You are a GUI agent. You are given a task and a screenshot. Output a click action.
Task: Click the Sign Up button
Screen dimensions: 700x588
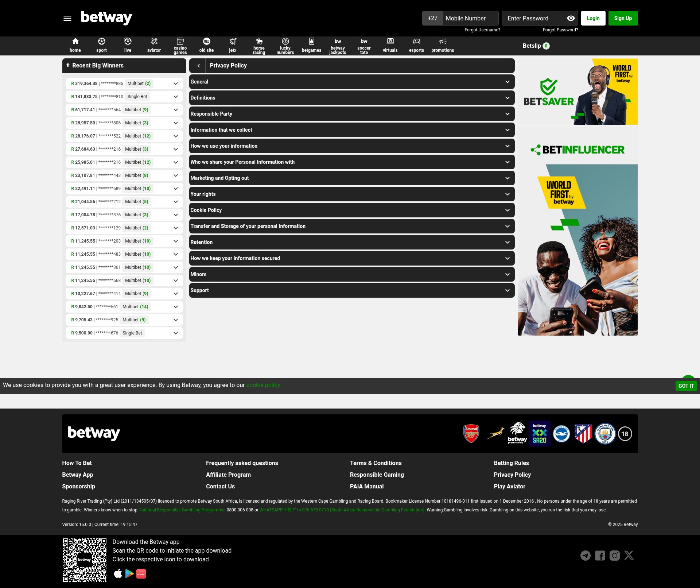click(x=623, y=18)
